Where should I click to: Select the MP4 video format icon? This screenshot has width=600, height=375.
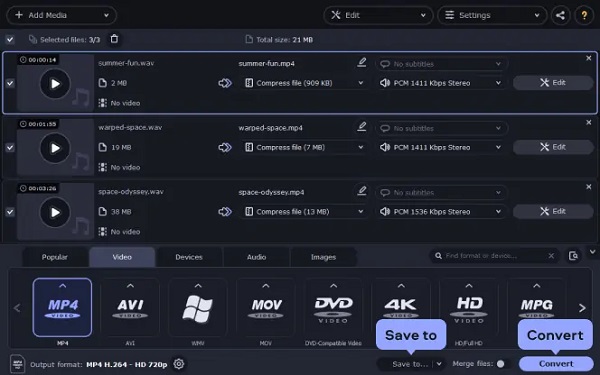(62, 308)
